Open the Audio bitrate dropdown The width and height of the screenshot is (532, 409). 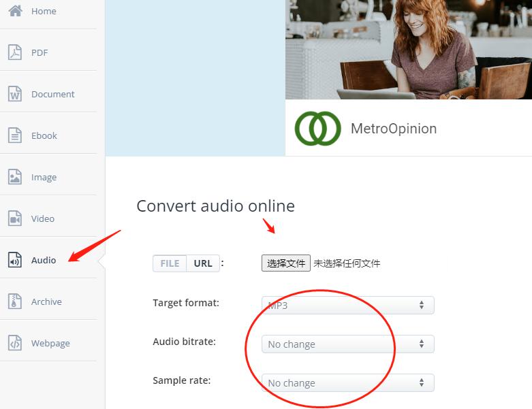[x=348, y=344]
